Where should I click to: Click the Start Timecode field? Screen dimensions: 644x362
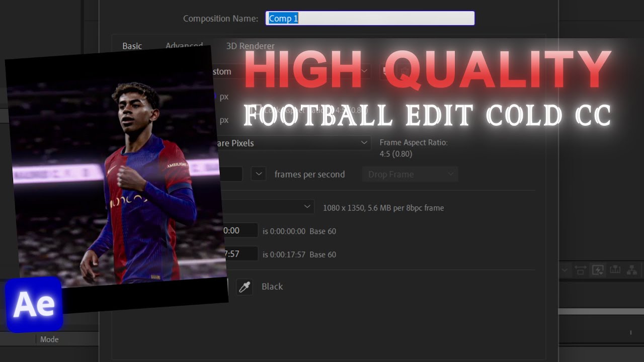click(x=240, y=231)
